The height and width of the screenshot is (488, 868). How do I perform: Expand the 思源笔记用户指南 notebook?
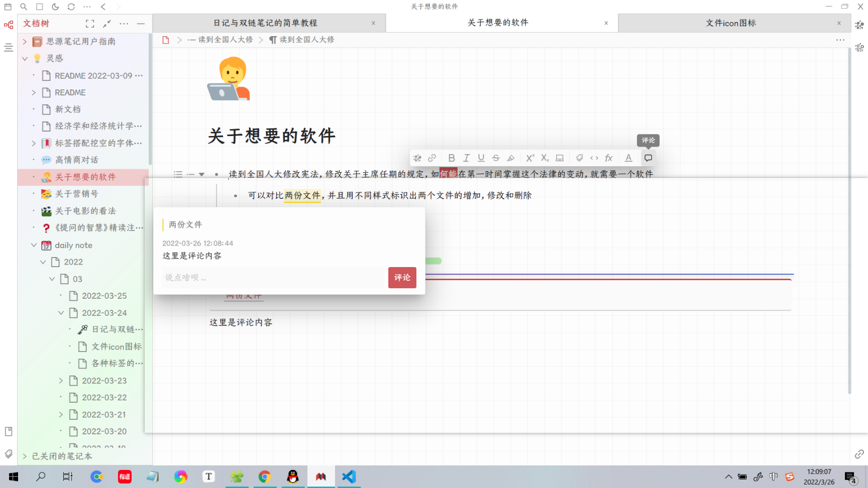click(25, 42)
